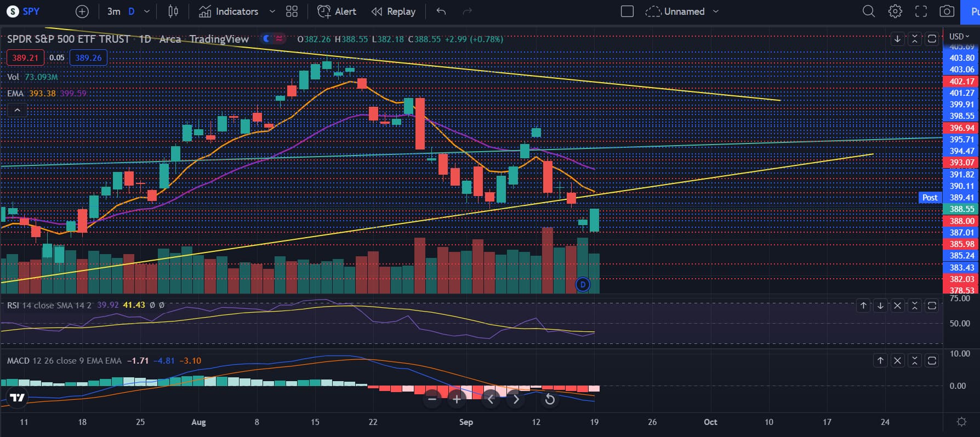Select the SPDR S&P 500 ETF TRUST title
Image resolution: width=980 pixels, height=437 pixels.
(x=69, y=39)
